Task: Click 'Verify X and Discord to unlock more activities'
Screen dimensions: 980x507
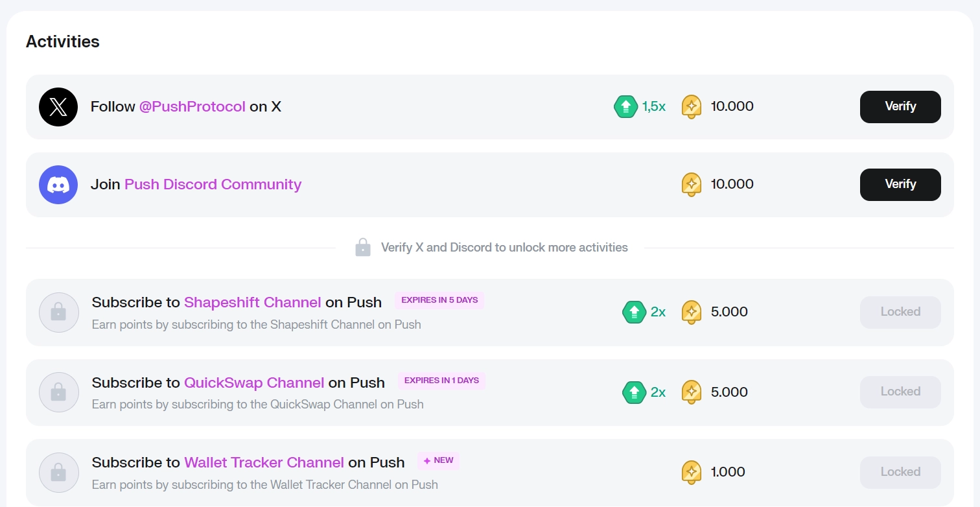Action: (x=504, y=248)
